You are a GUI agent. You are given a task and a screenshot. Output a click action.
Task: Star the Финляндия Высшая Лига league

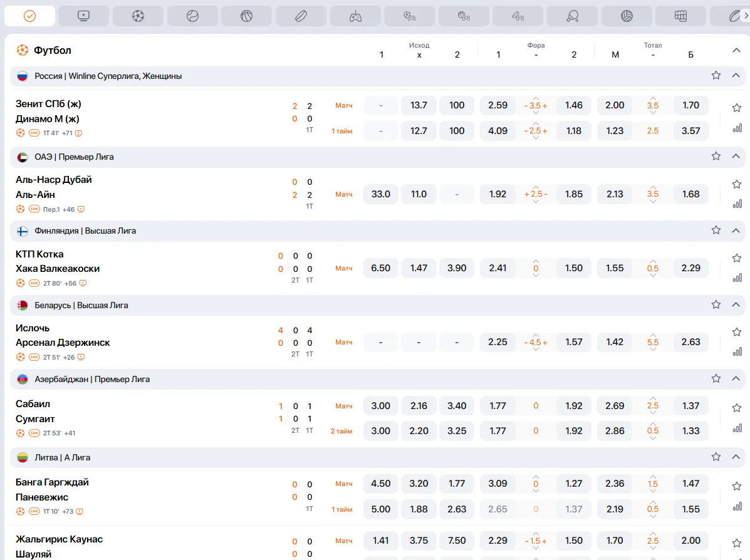click(716, 231)
